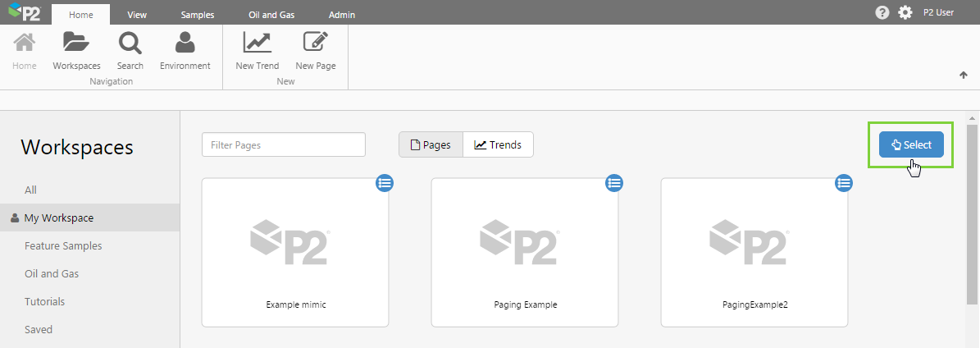
Task: Switch to the Samples ribbon tab
Action: (x=197, y=15)
